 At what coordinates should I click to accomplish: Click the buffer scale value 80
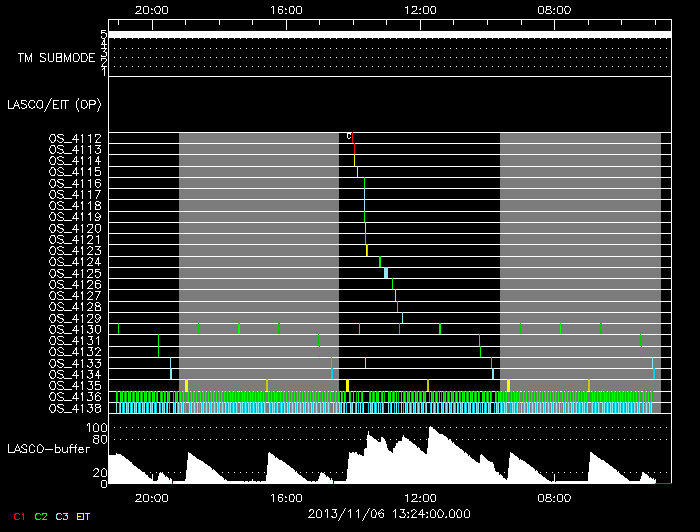tap(100, 440)
